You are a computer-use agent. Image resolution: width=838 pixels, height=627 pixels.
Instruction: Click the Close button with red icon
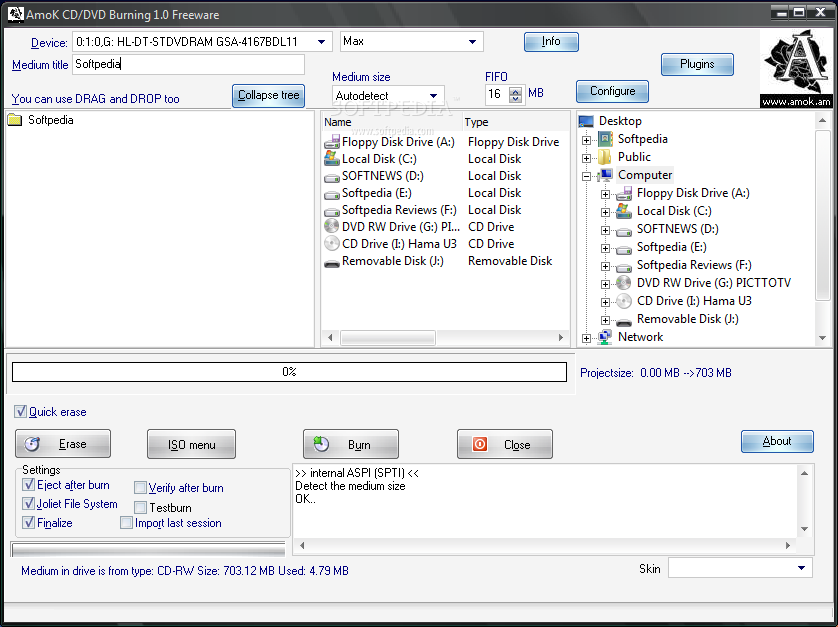(x=505, y=444)
